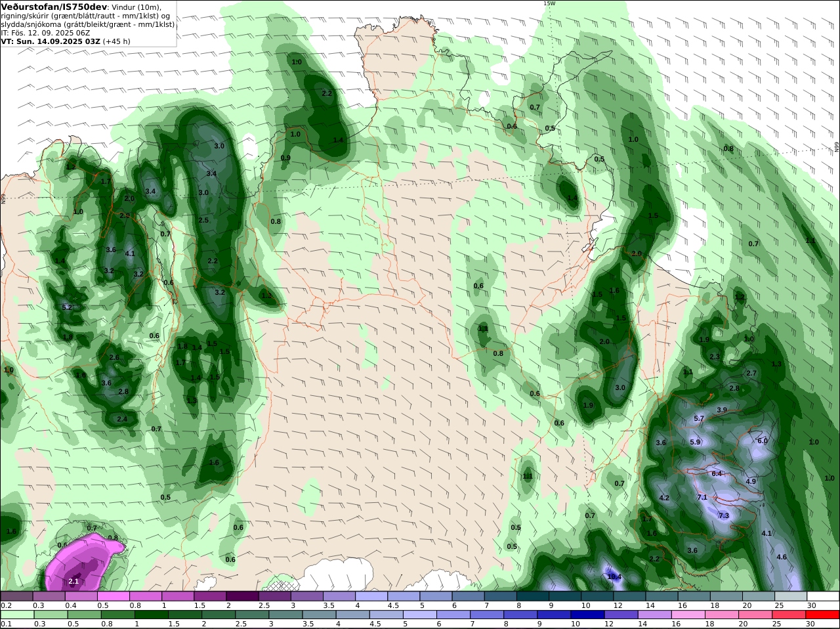Select the lightest green 0.1–0.3 swatch in lower legend
Image resolution: width=840 pixels, height=629 pixels.
point(16,615)
